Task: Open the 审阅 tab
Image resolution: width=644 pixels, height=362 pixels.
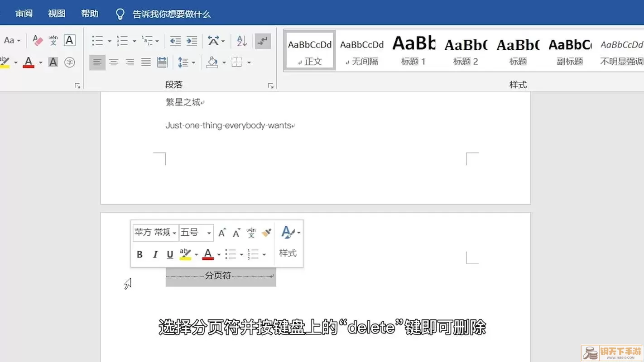Action: click(x=24, y=14)
